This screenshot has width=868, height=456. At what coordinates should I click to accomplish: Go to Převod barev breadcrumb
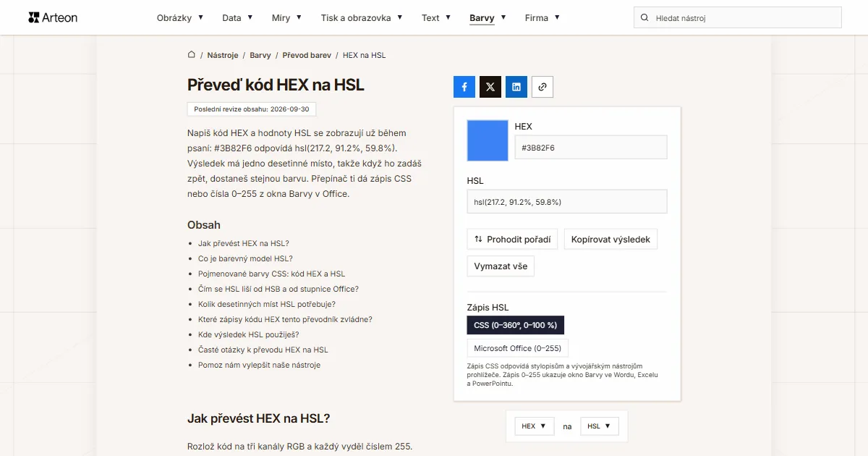[307, 55]
